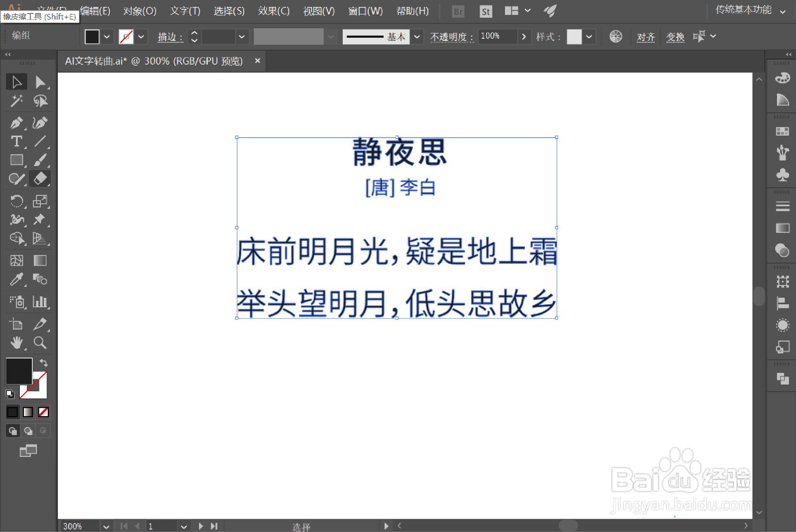Image resolution: width=796 pixels, height=532 pixels.
Task: Swap fill and stroke colors
Action: click(44, 362)
